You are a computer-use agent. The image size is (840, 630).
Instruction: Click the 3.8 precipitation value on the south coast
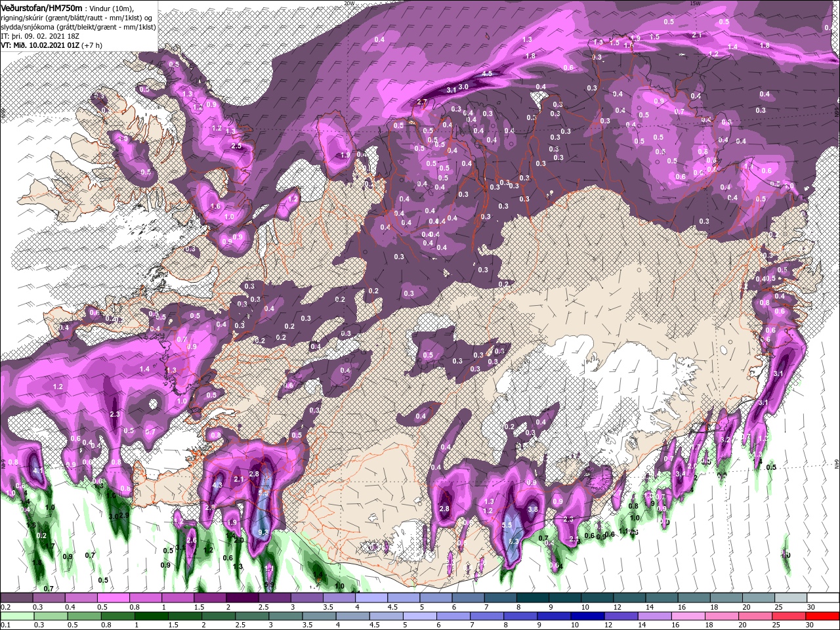click(x=533, y=509)
